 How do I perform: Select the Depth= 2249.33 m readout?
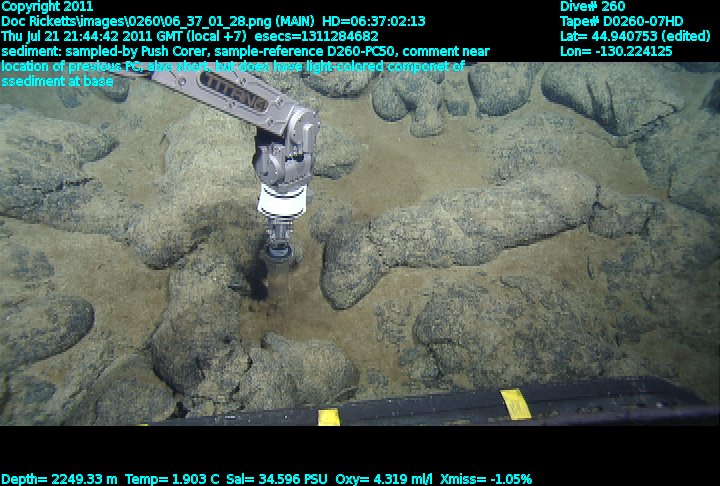[60, 479]
